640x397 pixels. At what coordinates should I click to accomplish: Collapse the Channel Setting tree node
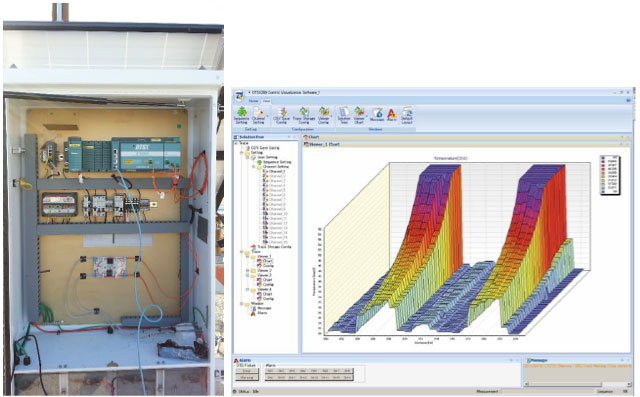(x=253, y=167)
